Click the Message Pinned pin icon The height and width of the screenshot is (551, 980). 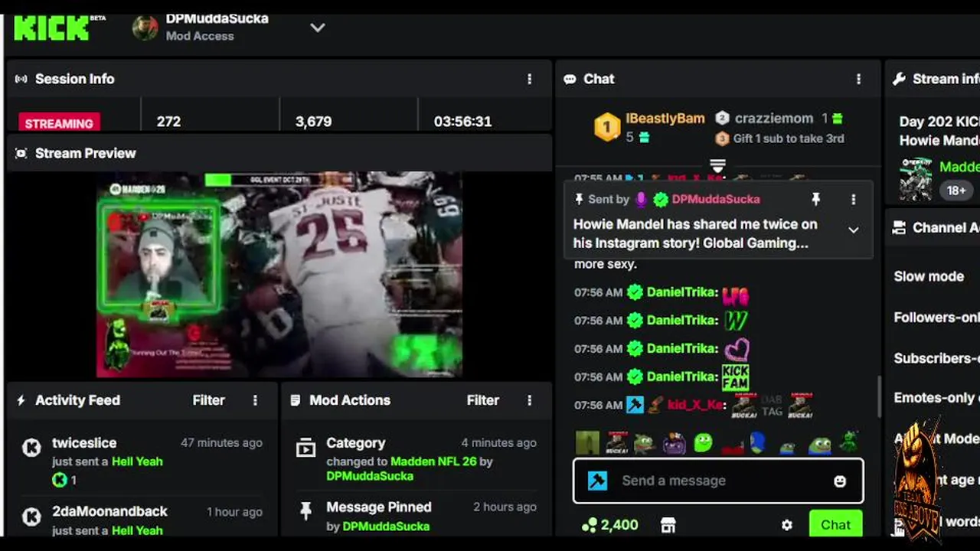(305, 511)
